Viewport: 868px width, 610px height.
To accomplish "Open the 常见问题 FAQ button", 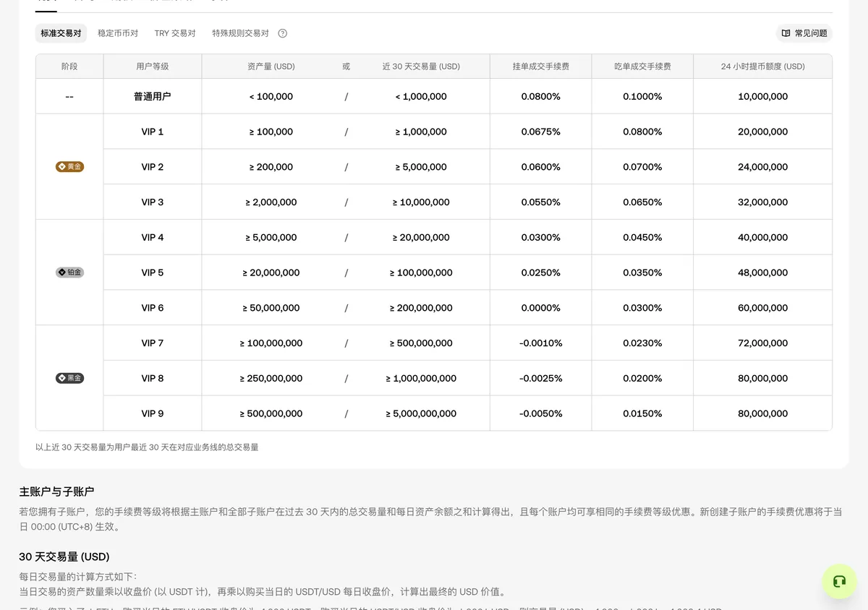I will coord(804,33).
